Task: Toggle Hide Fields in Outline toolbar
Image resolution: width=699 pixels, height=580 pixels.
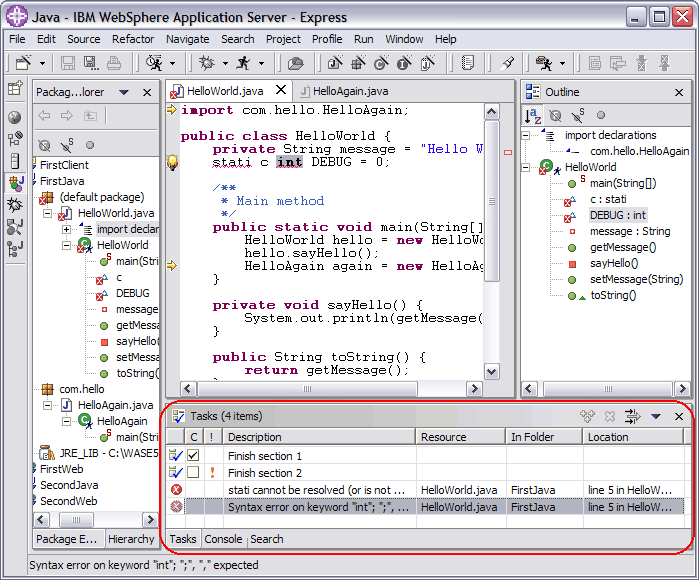Action: click(x=555, y=115)
